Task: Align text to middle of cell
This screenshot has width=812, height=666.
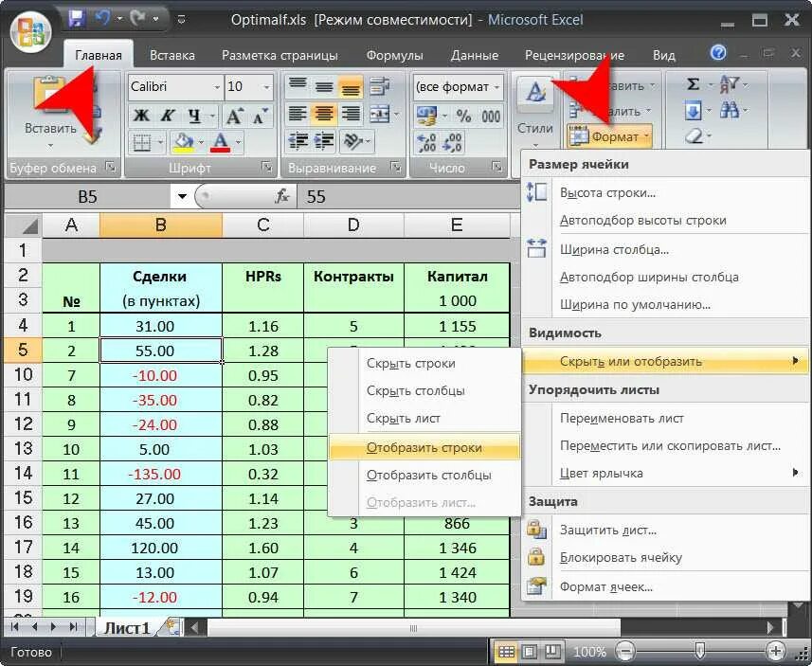Action: 324,86
